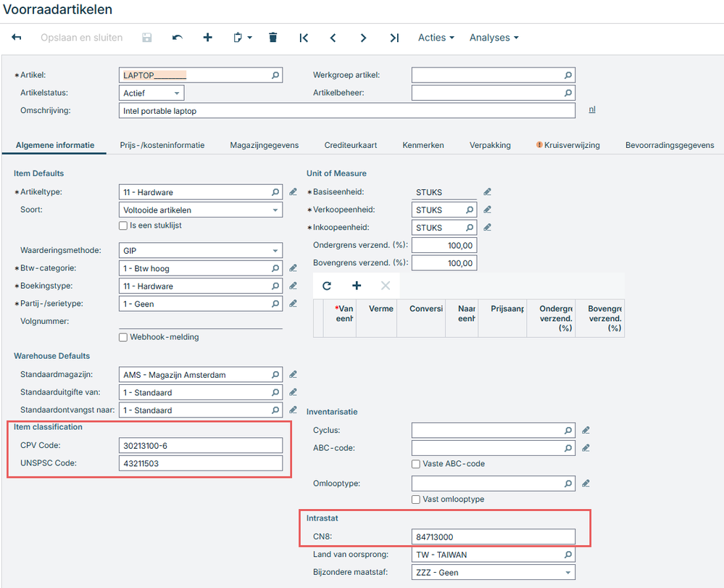Open lookup in Omlooptype field
This screenshot has width=724, height=588.
tap(568, 484)
